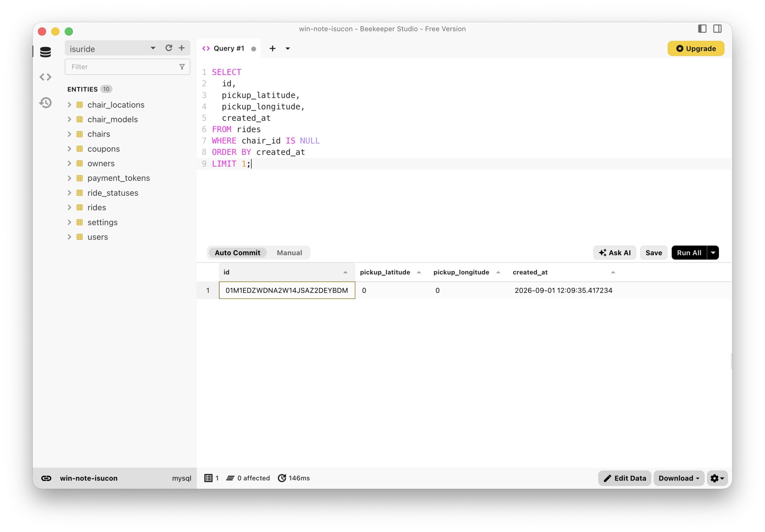Click Edit Data button
765x532 pixels.
(624, 478)
